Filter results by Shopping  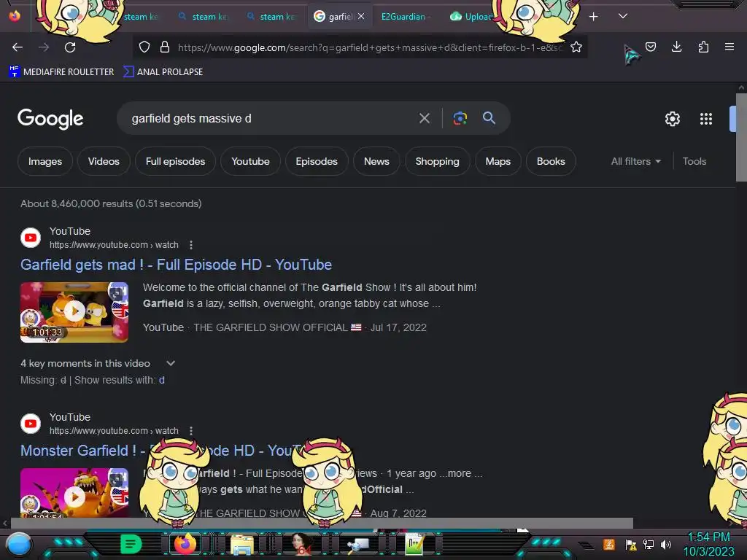(x=438, y=161)
